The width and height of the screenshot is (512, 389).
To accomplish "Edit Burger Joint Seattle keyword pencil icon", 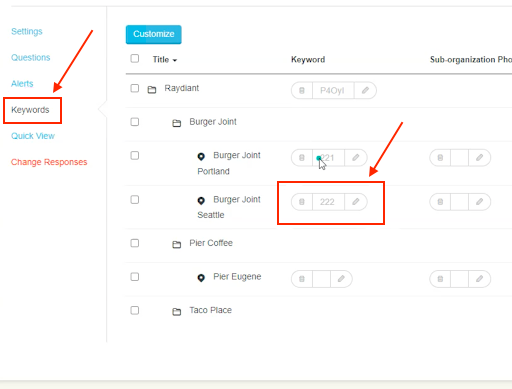I will pyautogui.click(x=356, y=201).
